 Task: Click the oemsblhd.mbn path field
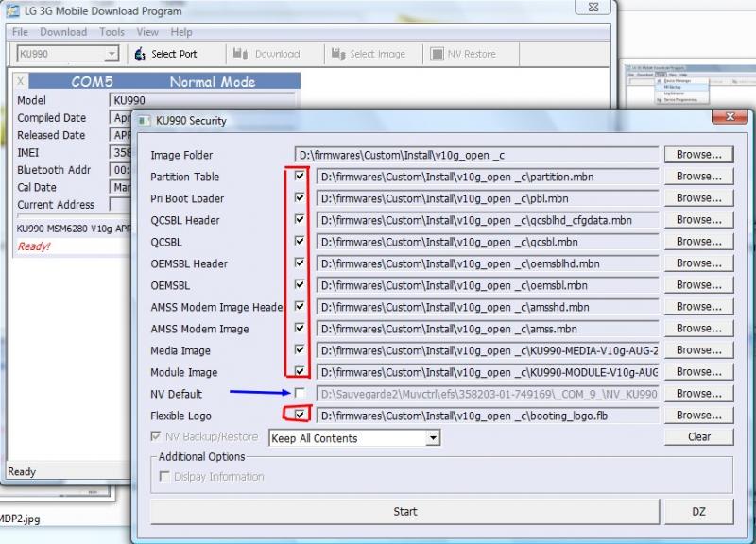pos(488,263)
